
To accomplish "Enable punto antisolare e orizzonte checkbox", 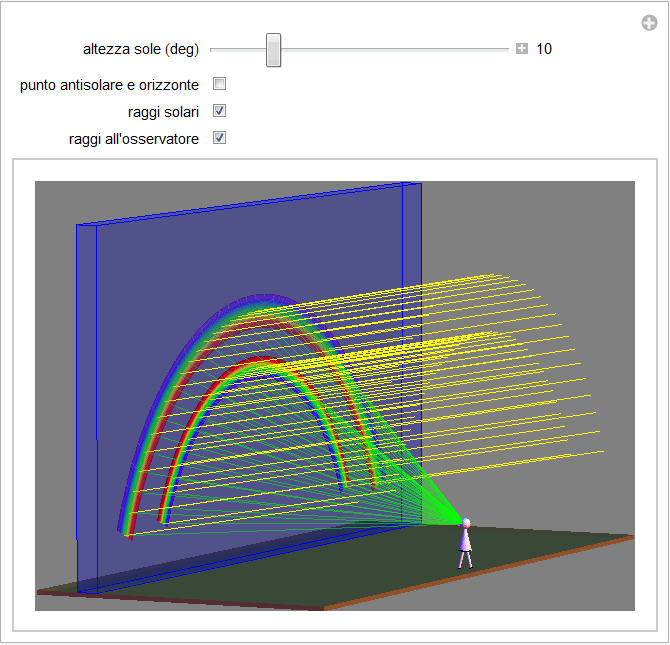I will point(219,84).
